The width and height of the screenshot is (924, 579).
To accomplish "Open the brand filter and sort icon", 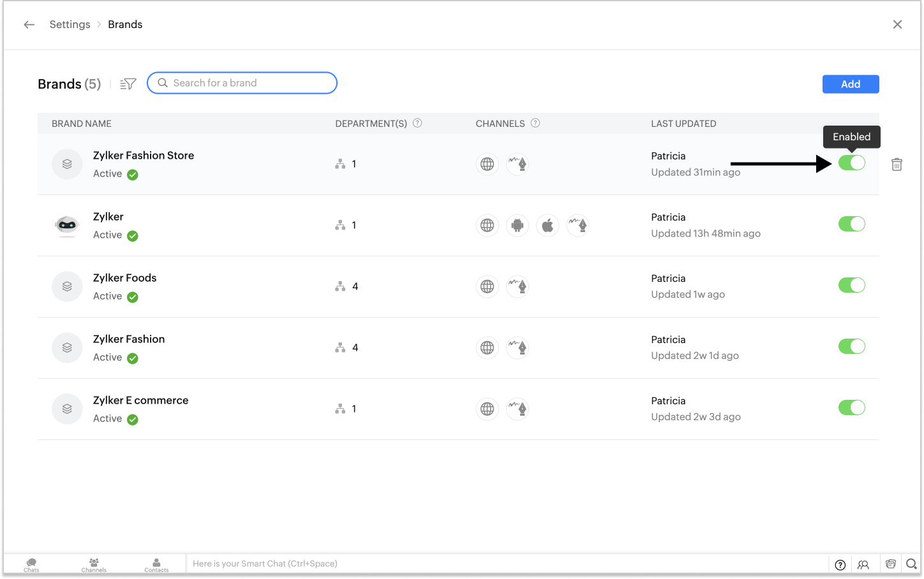I will 128,84.
